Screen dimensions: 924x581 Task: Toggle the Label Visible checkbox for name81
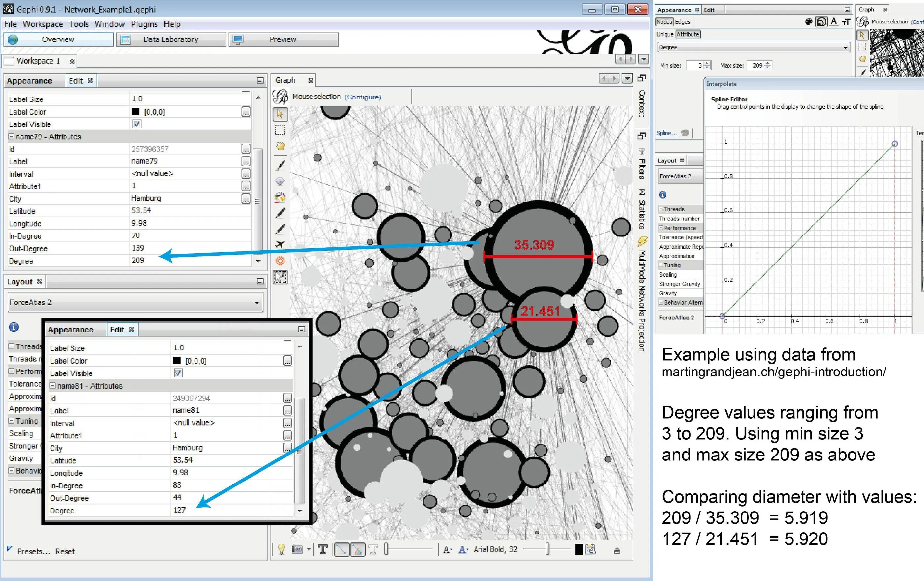(178, 373)
